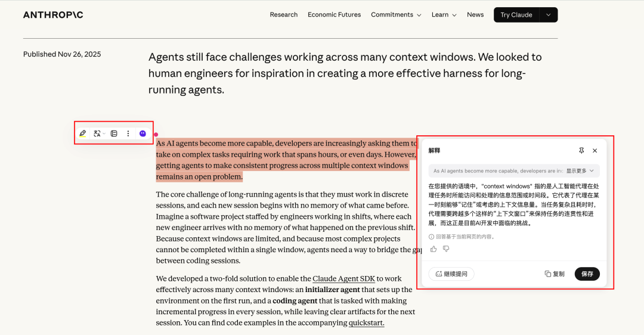
Task: Click the sidebar panel icon in floating toolbar
Action: 114,134
